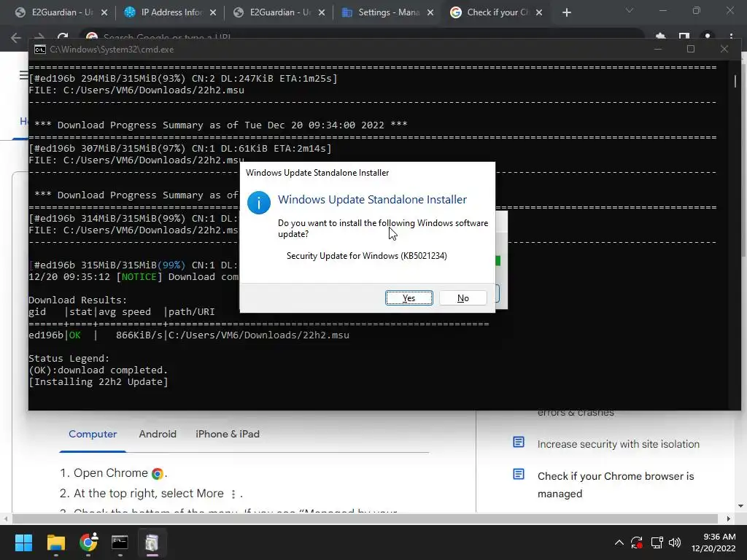This screenshot has width=747, height=560.
Task: Click page scroll down arrow
Action: (740, 506)
